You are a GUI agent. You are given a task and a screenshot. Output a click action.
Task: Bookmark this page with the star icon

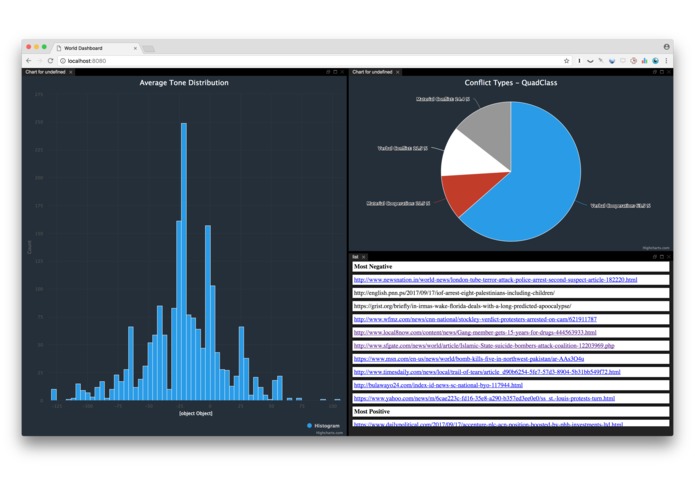(566, 61)
